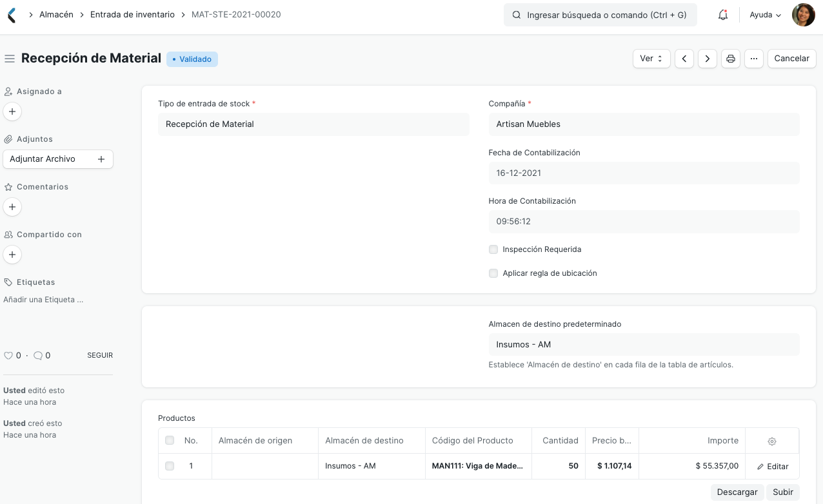Click the Cancelar button
This screenshot has height=504, width=823.
(791, 59)
